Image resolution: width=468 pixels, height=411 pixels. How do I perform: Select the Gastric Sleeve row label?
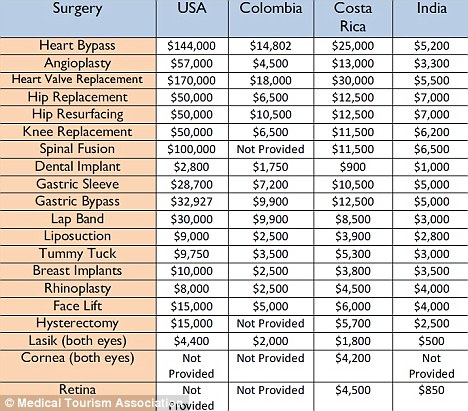(77, 184)
